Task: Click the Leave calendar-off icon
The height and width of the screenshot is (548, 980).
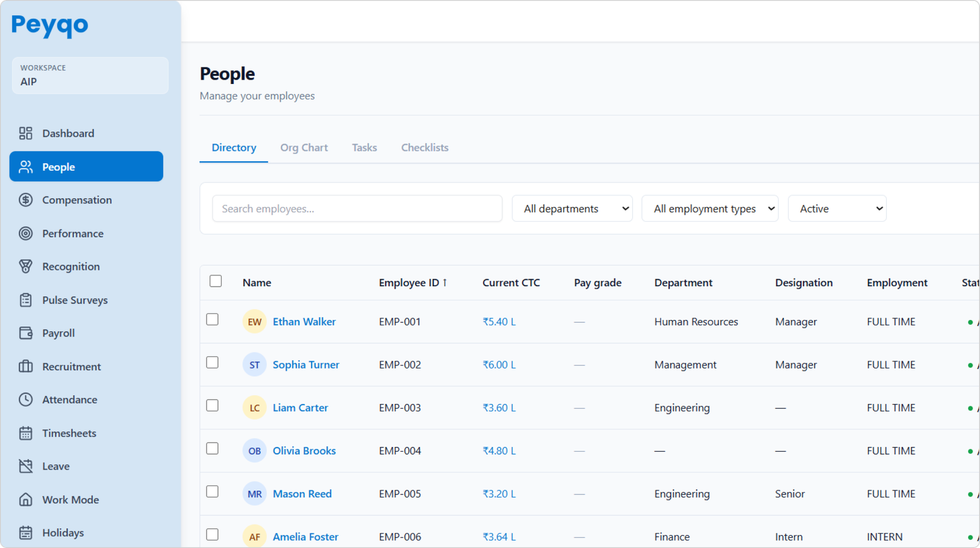Action: [x=26, y=466]
